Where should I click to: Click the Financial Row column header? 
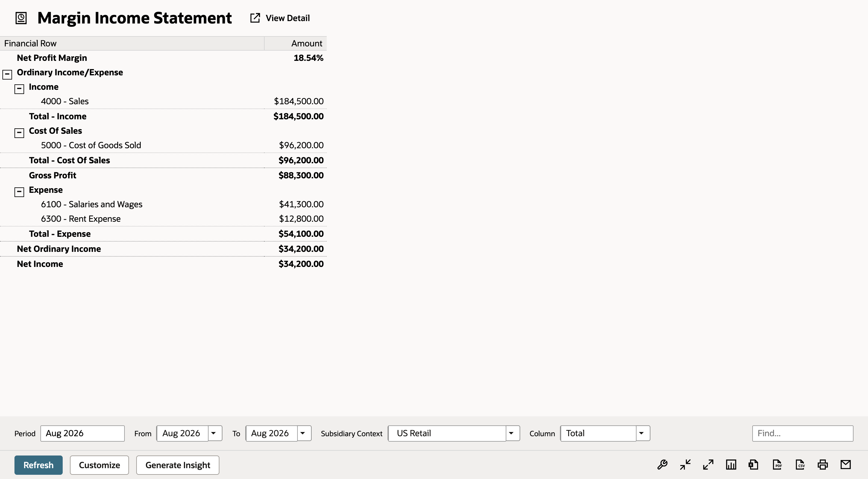coord(132,43)
